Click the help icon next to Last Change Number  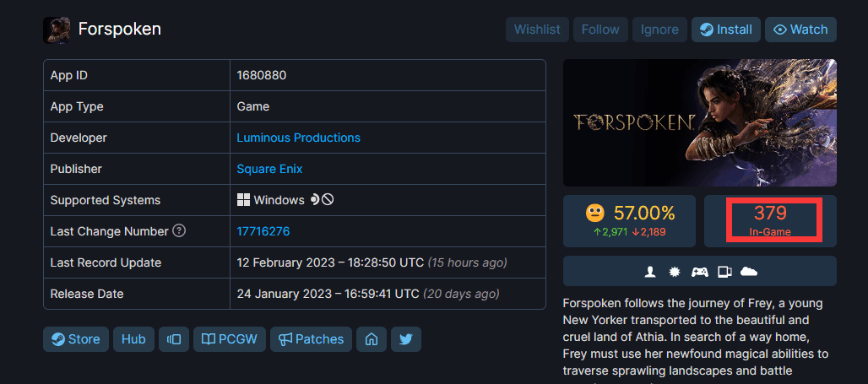(x=179, y=230)
